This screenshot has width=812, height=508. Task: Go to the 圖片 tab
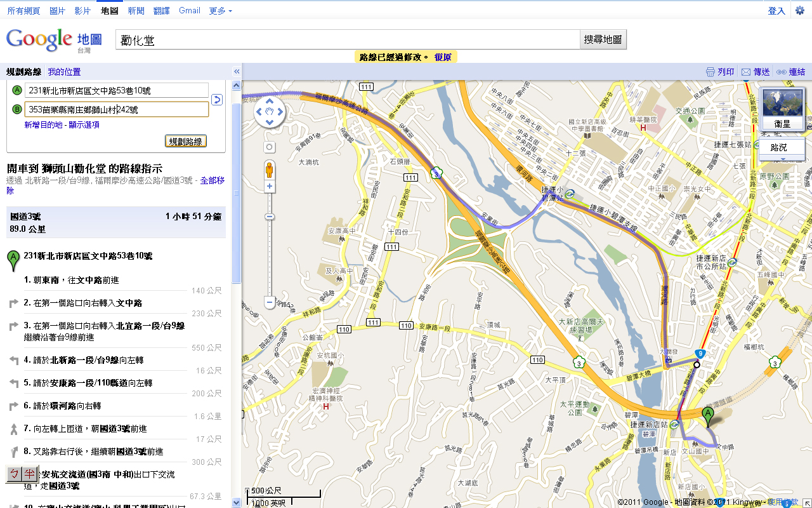[x=57, y=11]
